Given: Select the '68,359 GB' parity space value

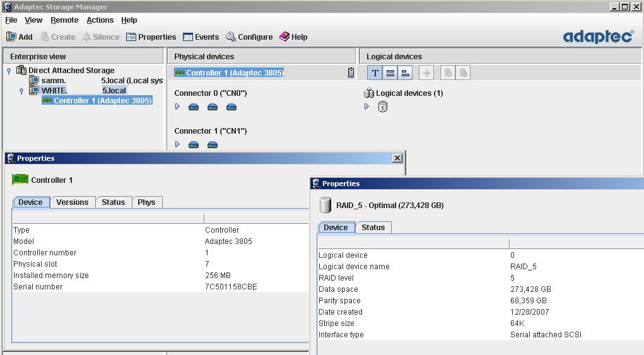Looking at the screenshot, I should (529, 301).
